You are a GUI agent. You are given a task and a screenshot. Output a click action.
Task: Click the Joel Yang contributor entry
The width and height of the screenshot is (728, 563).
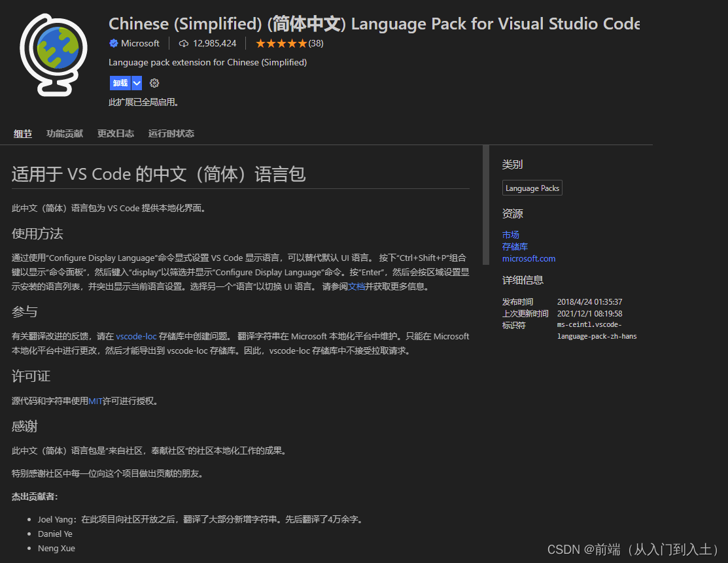(x=200, y=519)
